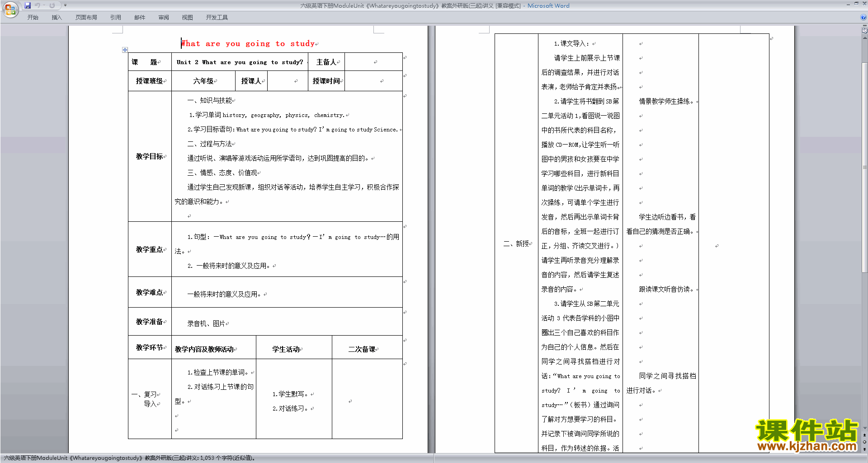Switch to the 视图 tab
The image size is (868, 463).
pyautogui.click(x=187, y=18)
